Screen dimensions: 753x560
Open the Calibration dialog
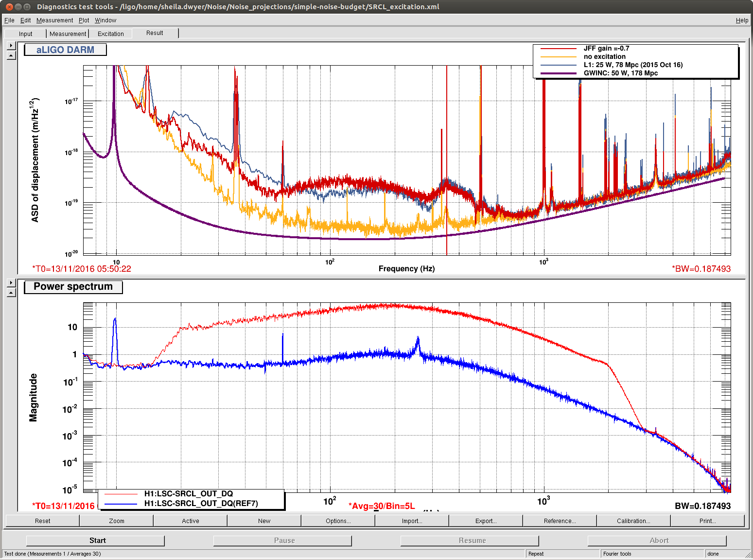tap(633, 521)
